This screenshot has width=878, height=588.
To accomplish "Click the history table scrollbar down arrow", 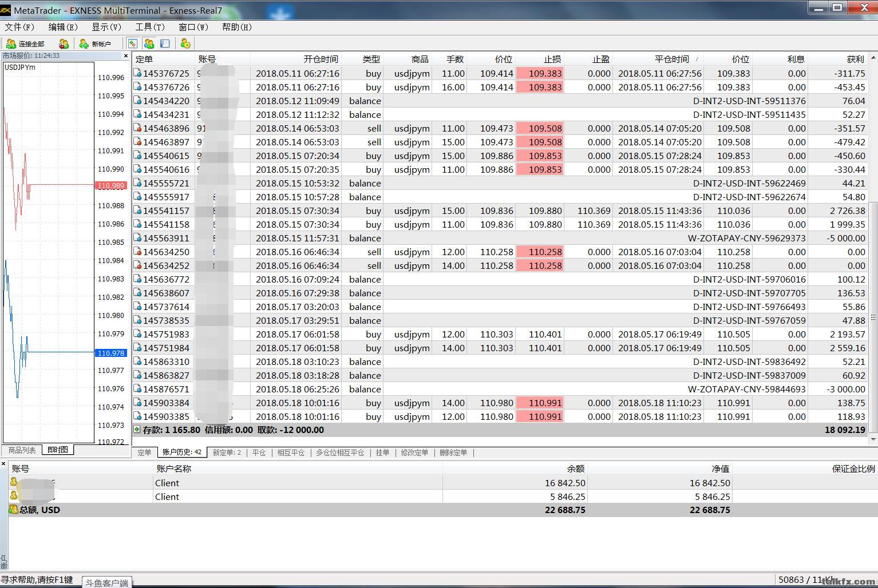I will point(873,439).
